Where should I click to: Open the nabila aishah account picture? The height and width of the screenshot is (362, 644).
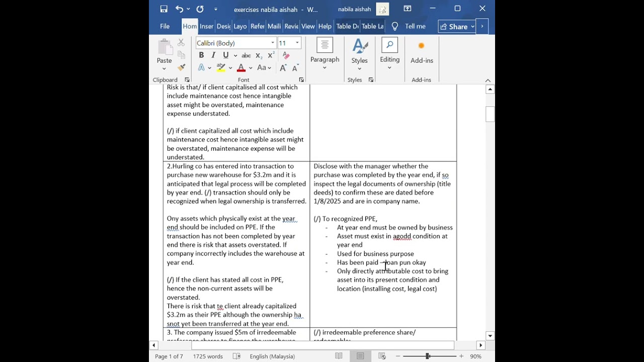382,9
